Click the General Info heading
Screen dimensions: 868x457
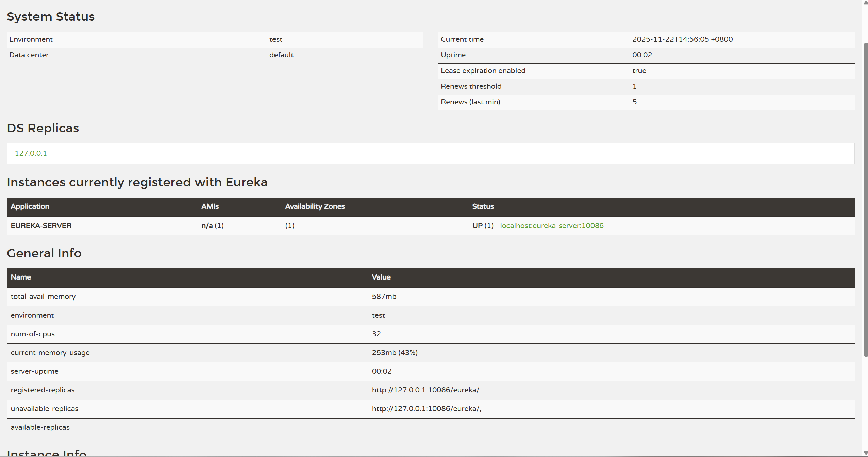point(44,253)
